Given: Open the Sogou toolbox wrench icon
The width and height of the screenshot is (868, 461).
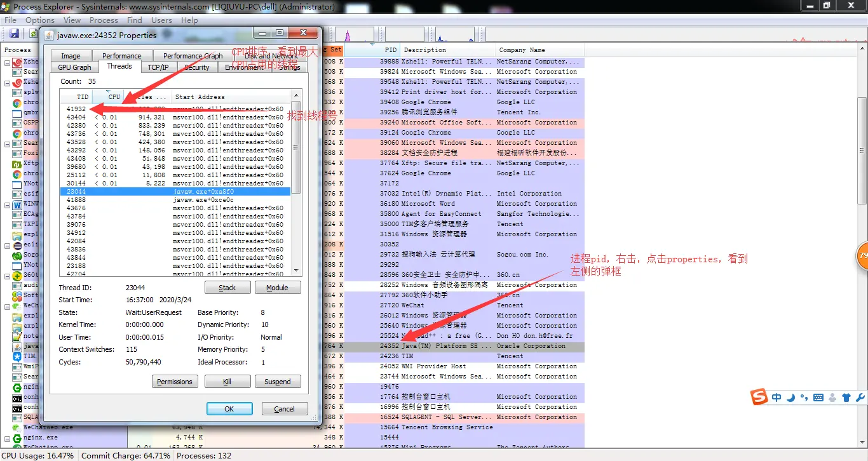Looking at the screenshot, I should tap(860, 398).
